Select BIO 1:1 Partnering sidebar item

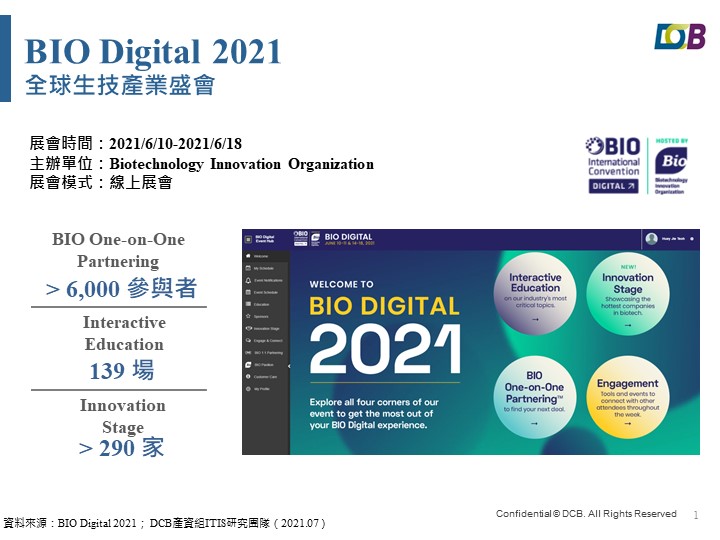point(267,353)
